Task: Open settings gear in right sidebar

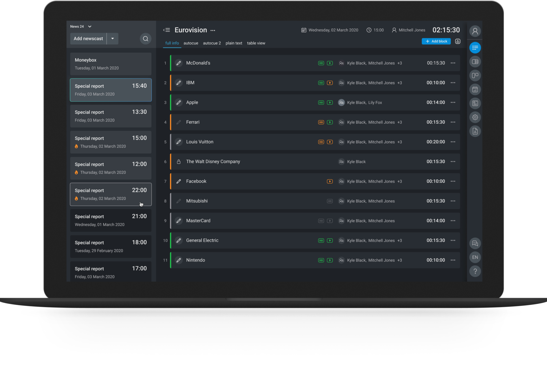Action: tap(475, 117)
